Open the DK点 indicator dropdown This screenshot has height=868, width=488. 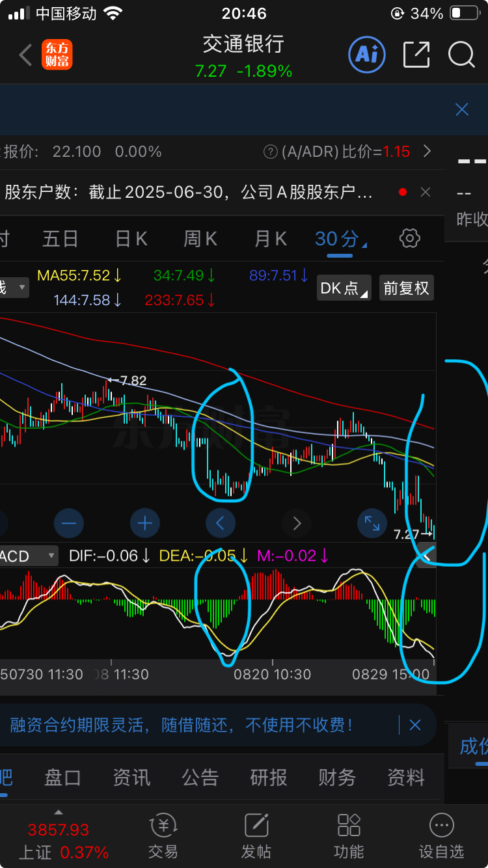(344, 288)
